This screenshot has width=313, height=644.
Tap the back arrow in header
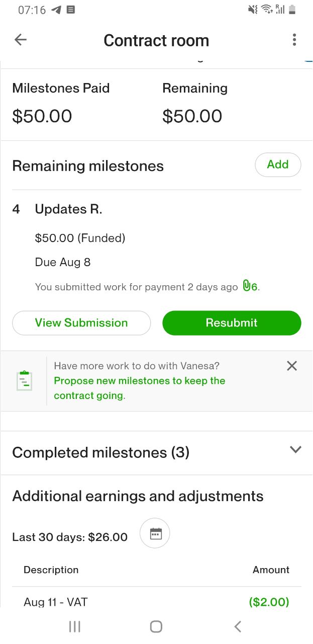[21, 40]
